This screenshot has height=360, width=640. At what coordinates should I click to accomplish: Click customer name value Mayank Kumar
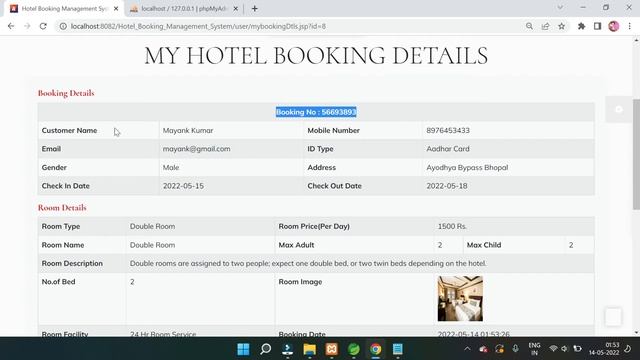pyautogui.click(x=188, y=131)
